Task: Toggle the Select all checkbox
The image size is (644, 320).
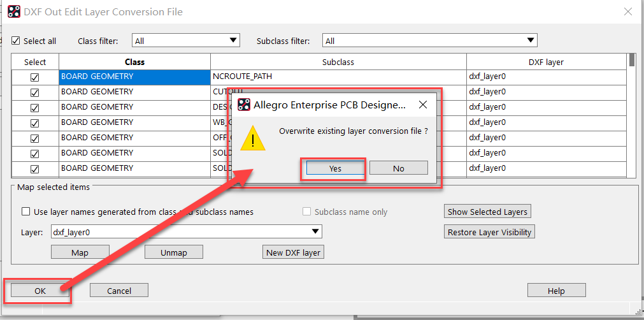Action: 16,41
